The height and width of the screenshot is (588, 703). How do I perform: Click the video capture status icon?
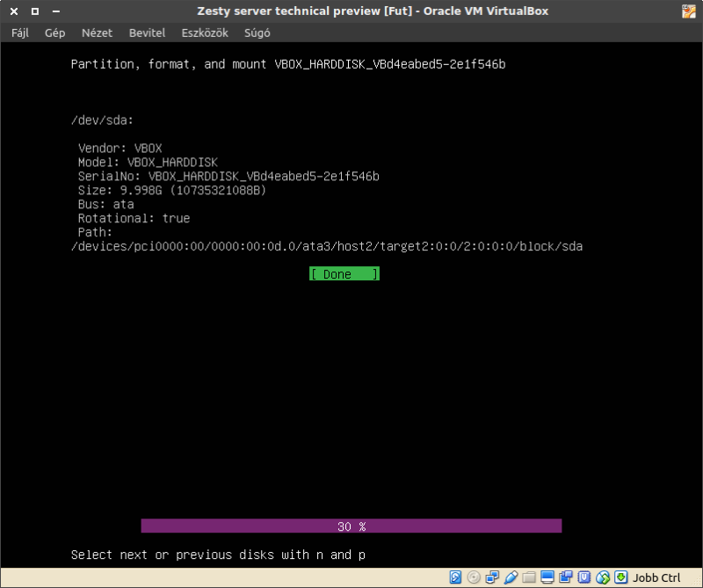566,577
